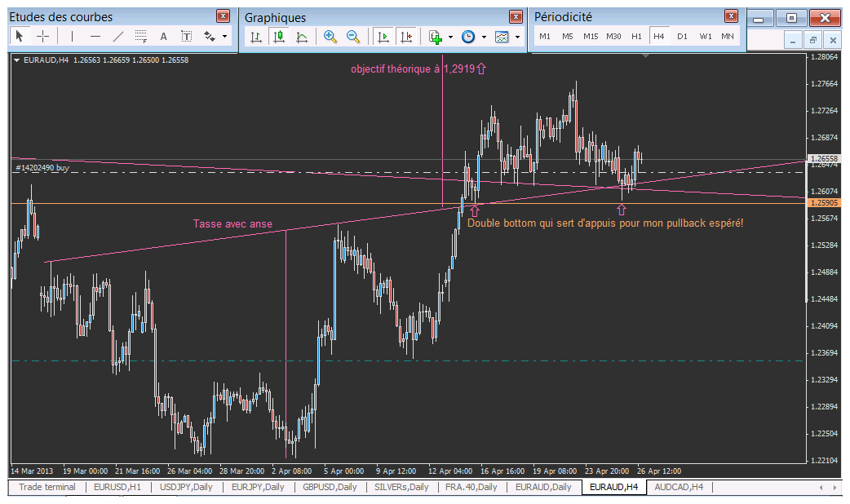Switch to FRA.40,Daily chart tab

pos(471,487)
